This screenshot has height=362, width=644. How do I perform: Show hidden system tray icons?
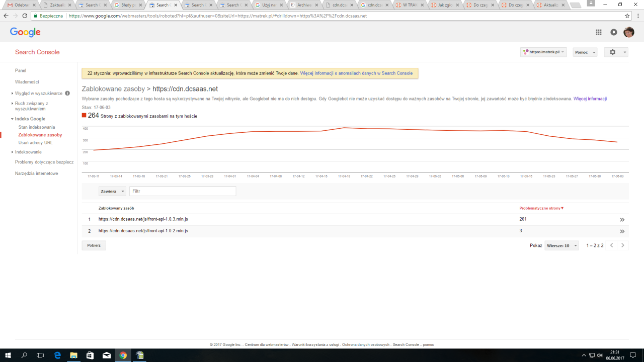pos(584,355)
